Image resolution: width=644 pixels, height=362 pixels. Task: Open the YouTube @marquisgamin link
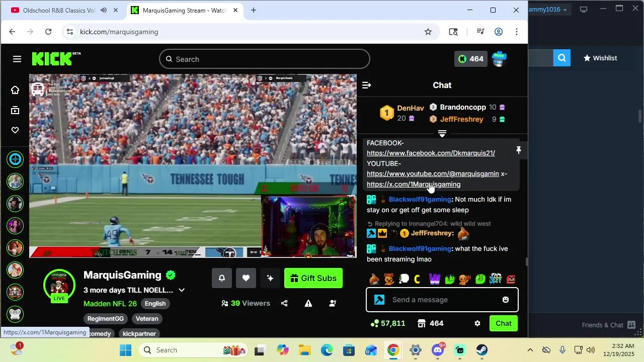433,173
